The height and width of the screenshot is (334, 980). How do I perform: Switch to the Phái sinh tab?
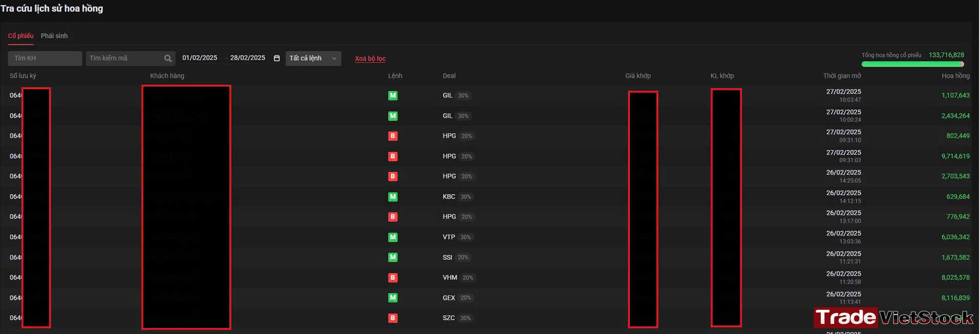(54, 36)
